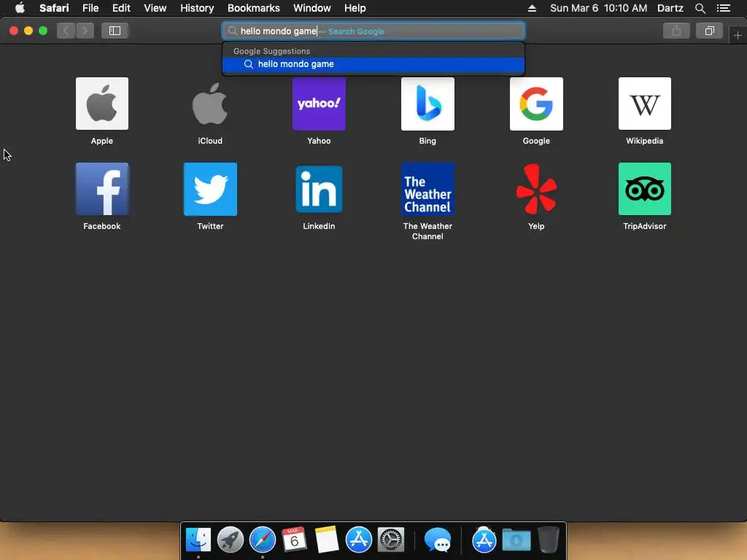The image size is (747, 560).
Task: Open Spotlight search magnifier
Action: tap(700, 8)
